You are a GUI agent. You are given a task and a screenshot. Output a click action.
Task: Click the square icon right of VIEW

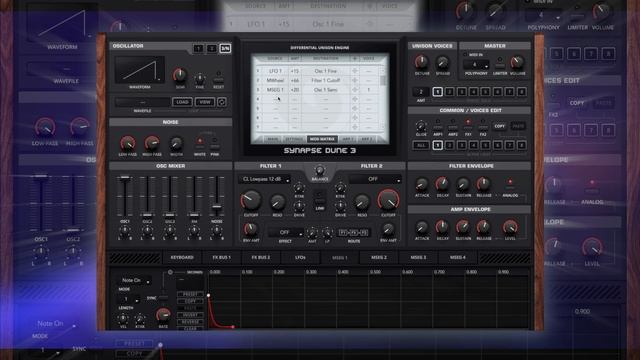[x=222, y=102]
